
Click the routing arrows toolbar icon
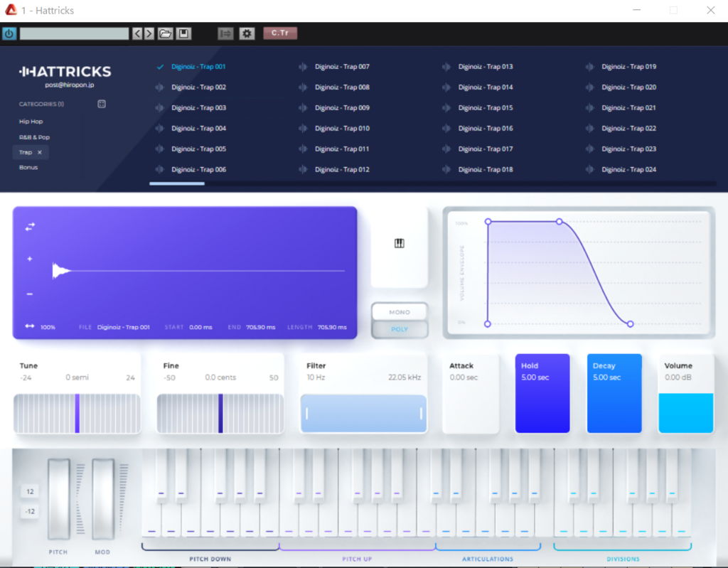[225, 33]
